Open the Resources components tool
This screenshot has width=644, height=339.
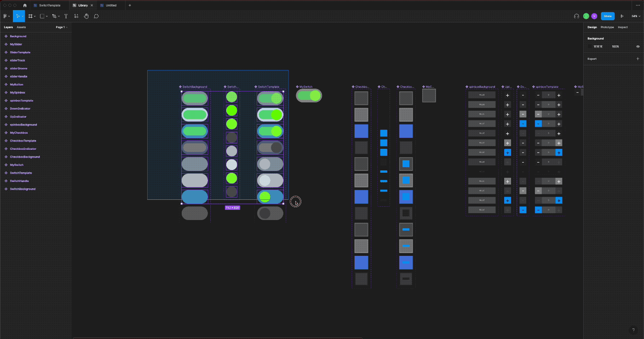76,16
